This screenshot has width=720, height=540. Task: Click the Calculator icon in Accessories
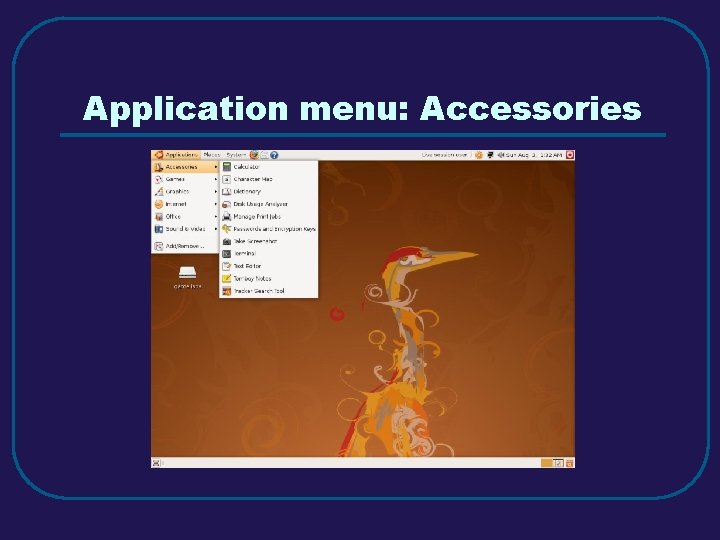tap(227, 167)
